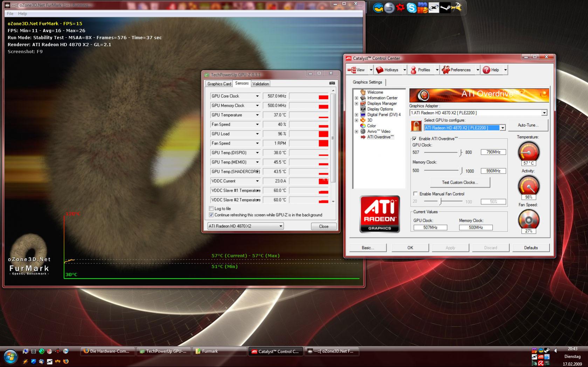Expand the Displays Manager tree node

pyautogui.click(x=357, y=104)
